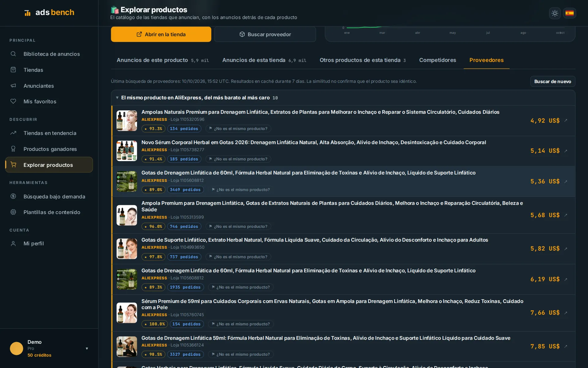This screenshot has height=368, width=588.
Task: Click the 6,19 US$ price
Action: point(545,279)
